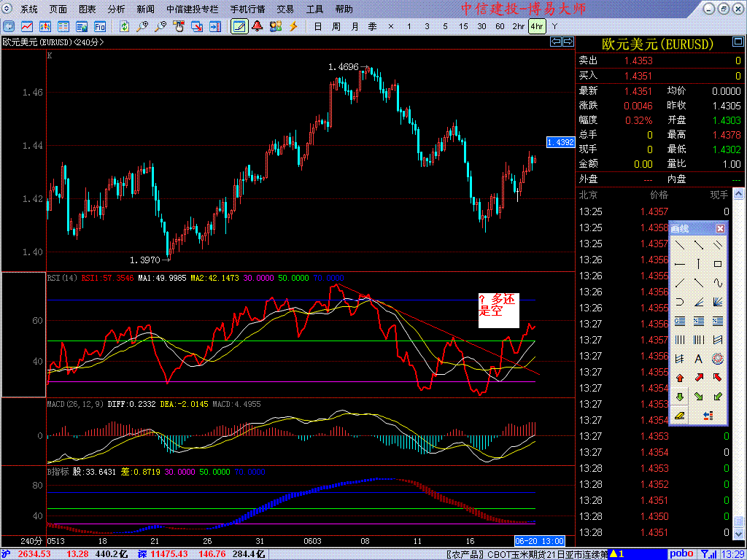
Task: Select the 2hr period
Action: 519,27
